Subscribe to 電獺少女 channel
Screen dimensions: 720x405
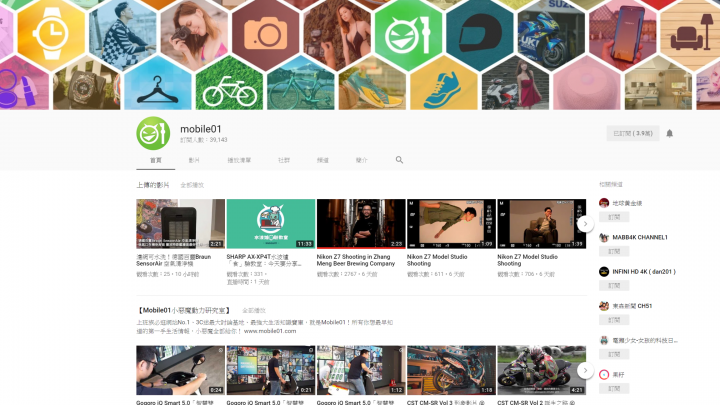[614, 354]
